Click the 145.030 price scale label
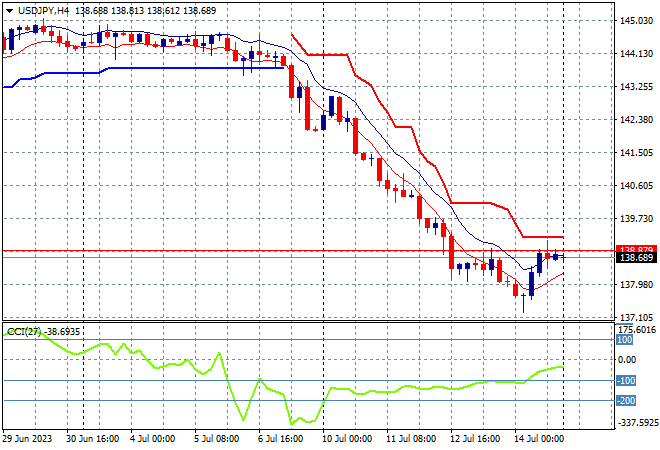Image resolution: width=660 pixels, height=450 pixels. (636, 21)
